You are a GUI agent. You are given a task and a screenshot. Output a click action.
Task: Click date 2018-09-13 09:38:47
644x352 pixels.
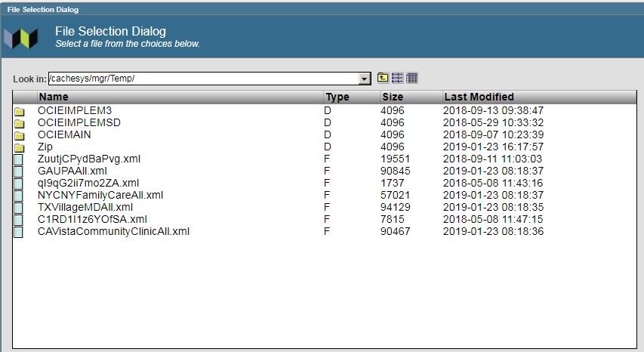point(493,110)
